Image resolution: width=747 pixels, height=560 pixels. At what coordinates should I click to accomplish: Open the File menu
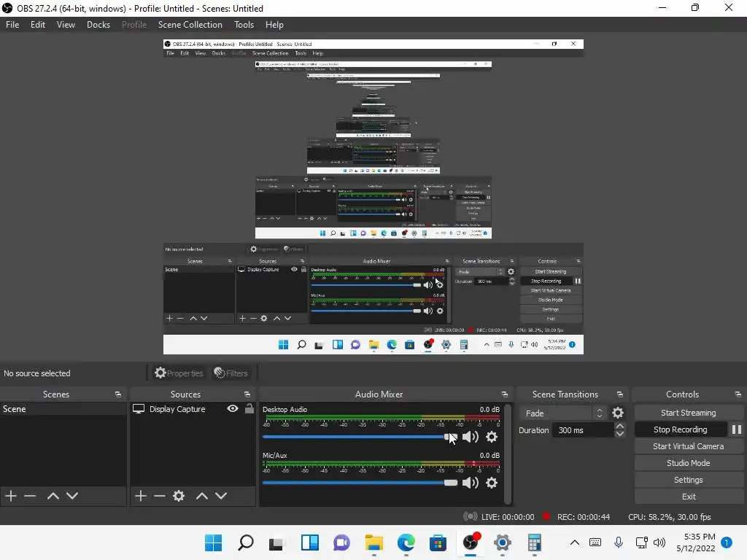tap(12, 25)
